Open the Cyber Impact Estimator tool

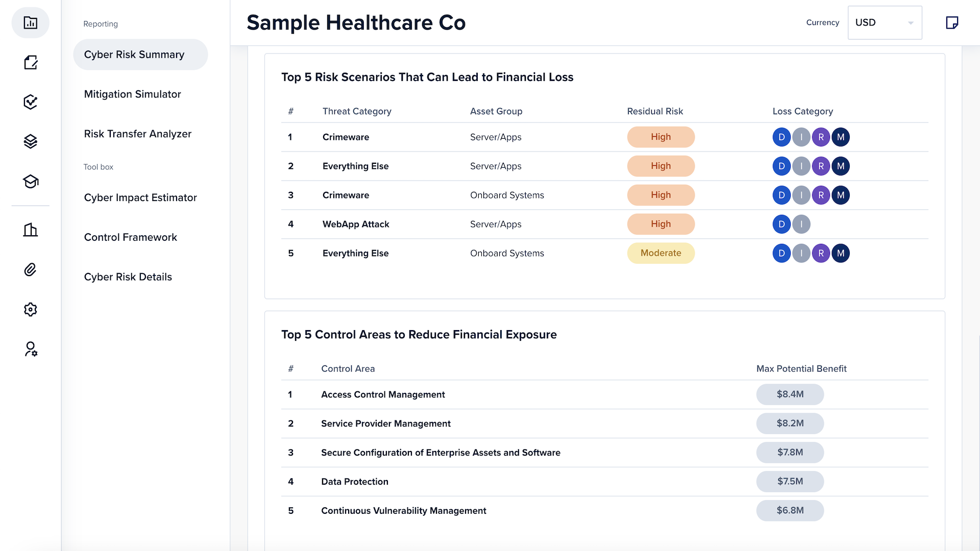point(140,197)
